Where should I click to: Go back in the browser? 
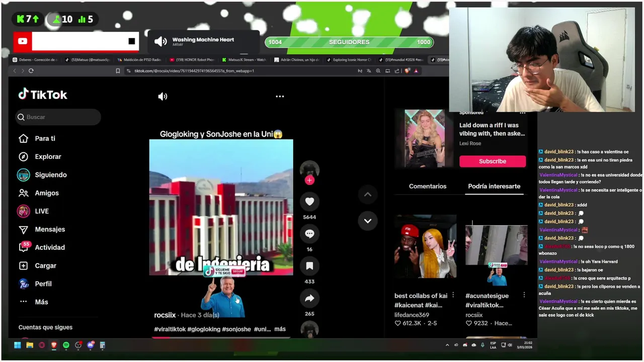click(15, 71)
